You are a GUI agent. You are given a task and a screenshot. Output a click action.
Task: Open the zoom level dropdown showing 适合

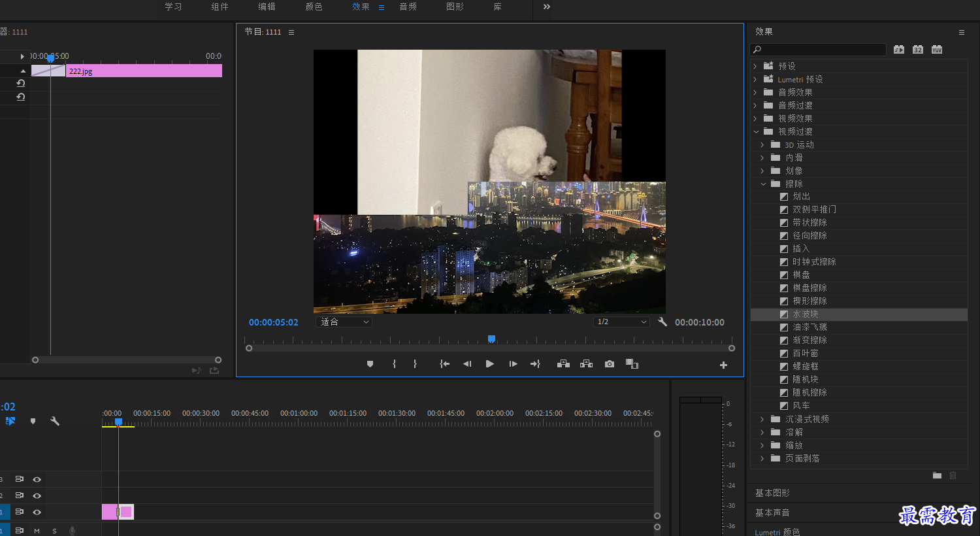(344, 322)
